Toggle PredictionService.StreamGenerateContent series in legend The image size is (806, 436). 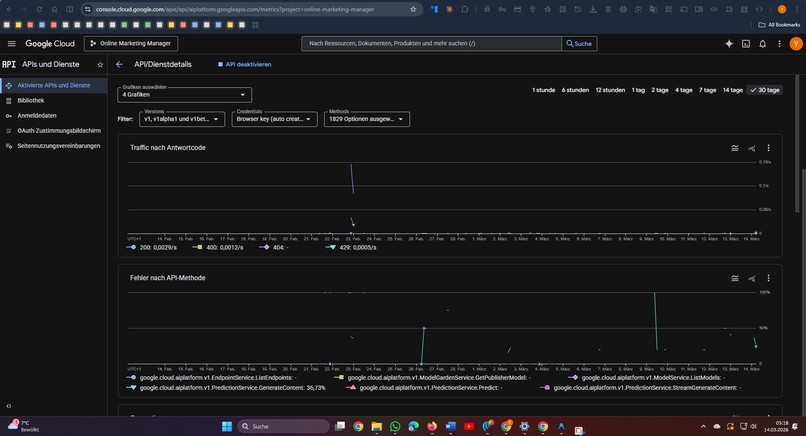tap(640, 388)
